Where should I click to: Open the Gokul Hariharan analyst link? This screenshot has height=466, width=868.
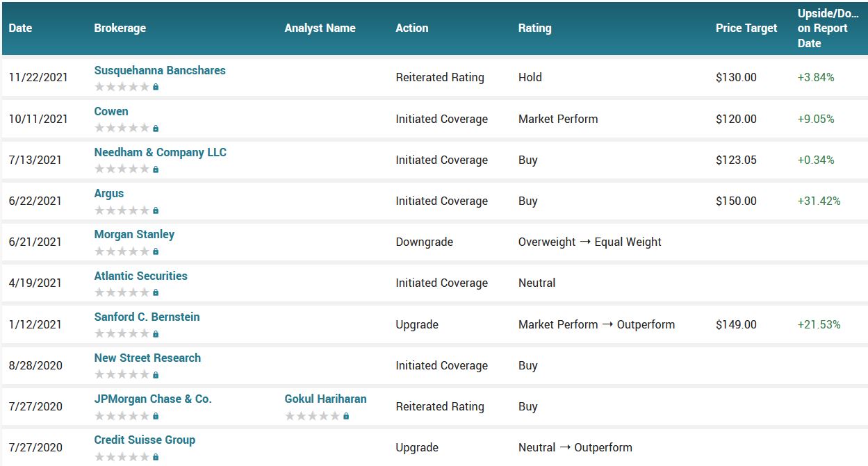tap(325, 399)
